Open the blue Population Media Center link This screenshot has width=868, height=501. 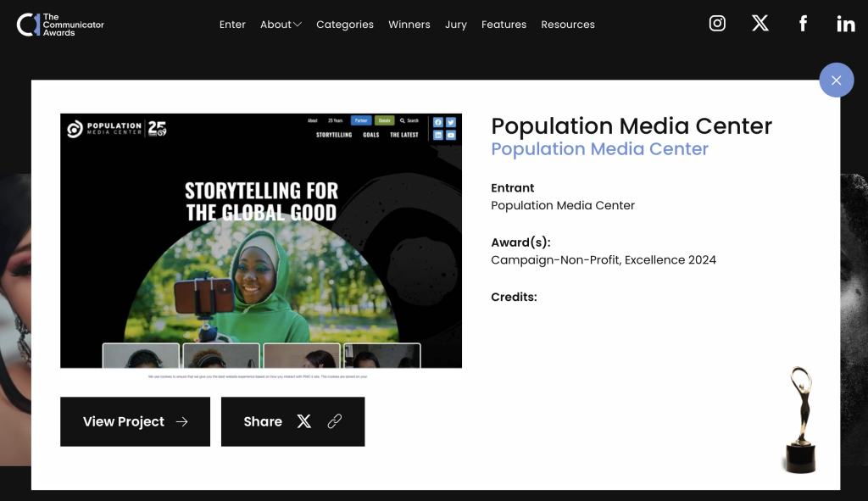click(599, 149)
